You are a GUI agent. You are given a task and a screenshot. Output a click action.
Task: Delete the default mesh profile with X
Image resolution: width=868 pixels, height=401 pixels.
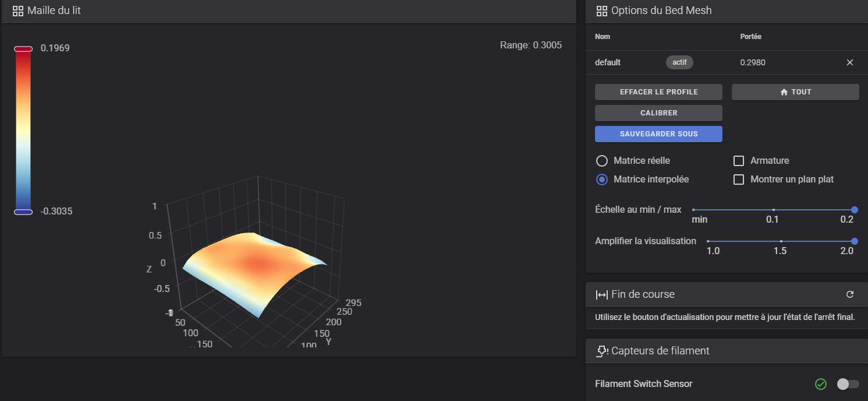[849, 62]
